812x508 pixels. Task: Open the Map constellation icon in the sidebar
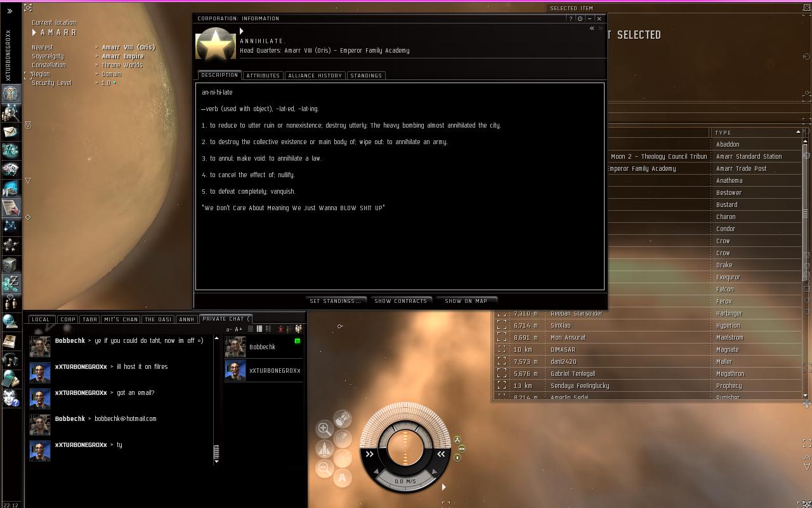(11, 227)
